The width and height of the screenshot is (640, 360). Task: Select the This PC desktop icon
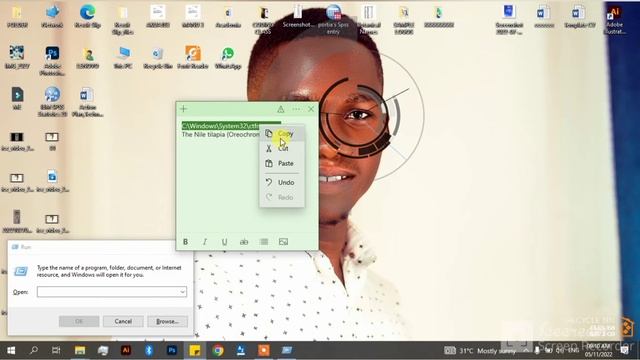tap(123, 57)
